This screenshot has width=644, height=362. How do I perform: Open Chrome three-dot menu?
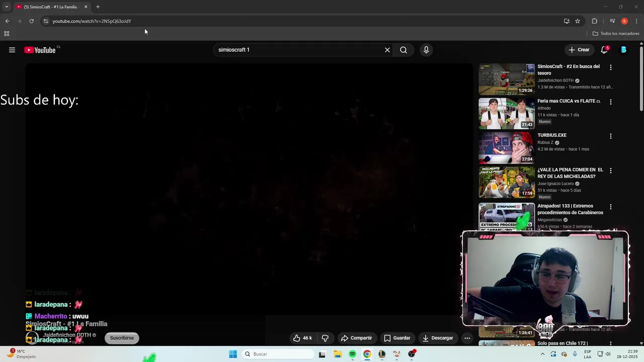click(636, 21)
